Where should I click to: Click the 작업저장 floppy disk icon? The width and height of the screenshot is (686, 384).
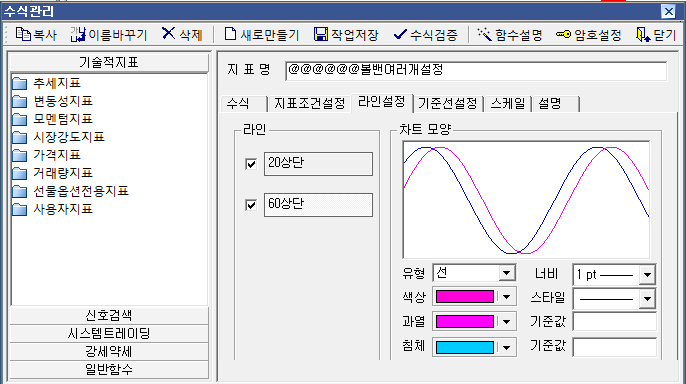321,34
